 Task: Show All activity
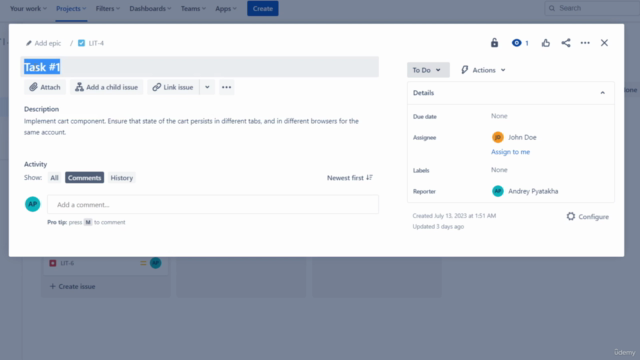tap(54, 178)
